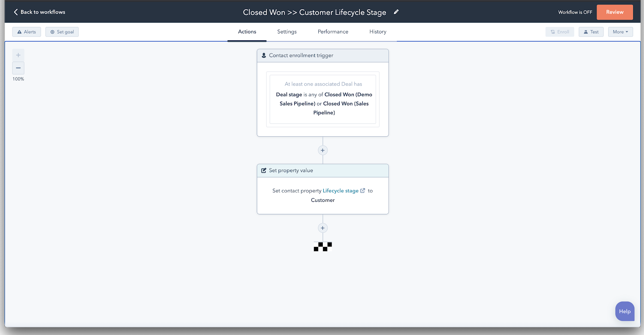
Task: View the History tab
Action: point(378,32)
